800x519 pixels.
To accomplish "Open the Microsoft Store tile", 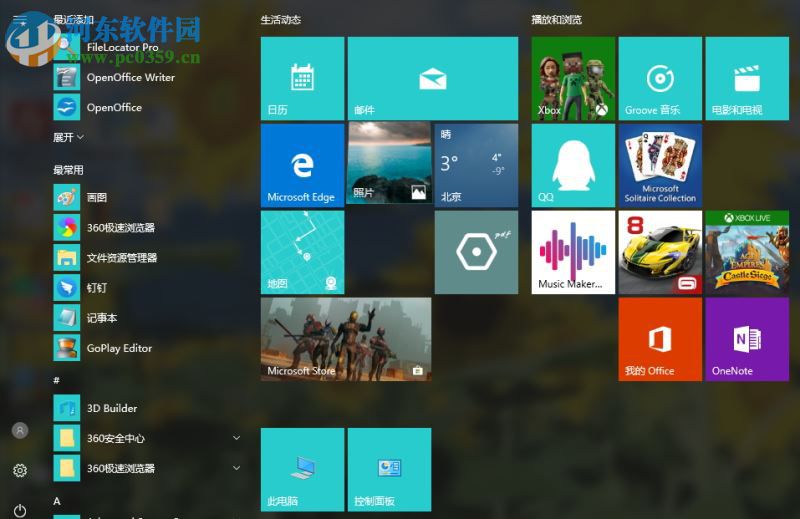I will (x=346, y=339).
